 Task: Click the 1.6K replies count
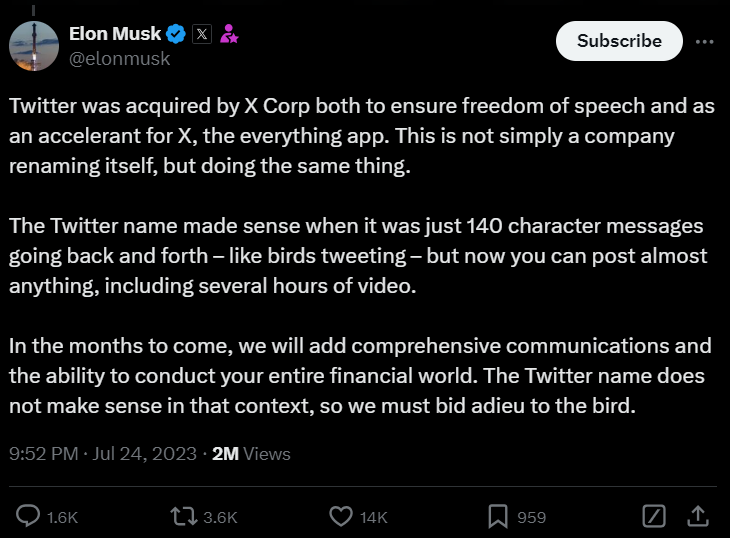click(62, 517)
